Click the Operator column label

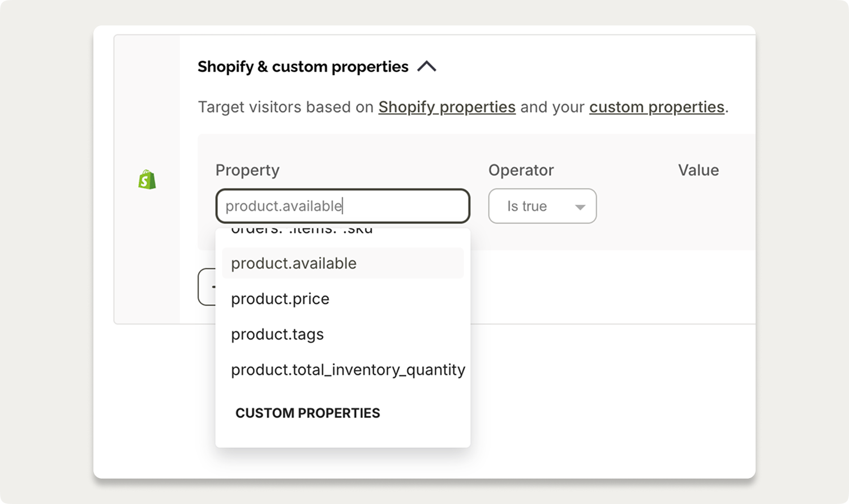521,170
